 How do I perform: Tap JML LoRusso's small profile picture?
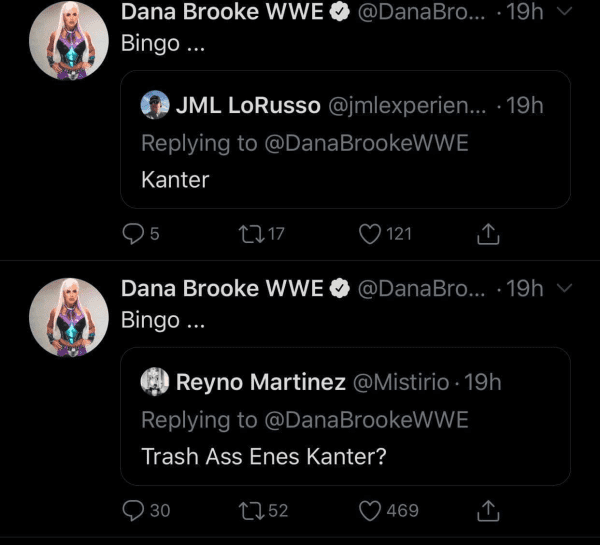tap(155, 105)
